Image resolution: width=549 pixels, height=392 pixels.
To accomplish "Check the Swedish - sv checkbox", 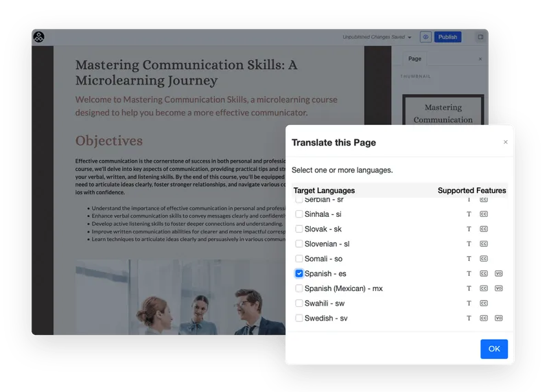I will click(x=299, y=318).
